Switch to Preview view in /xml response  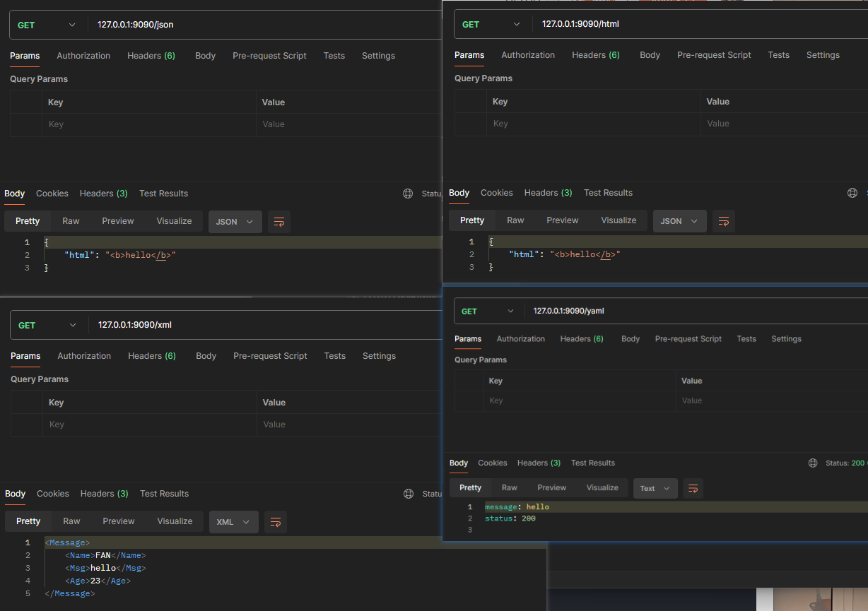(x=119, y=521)
